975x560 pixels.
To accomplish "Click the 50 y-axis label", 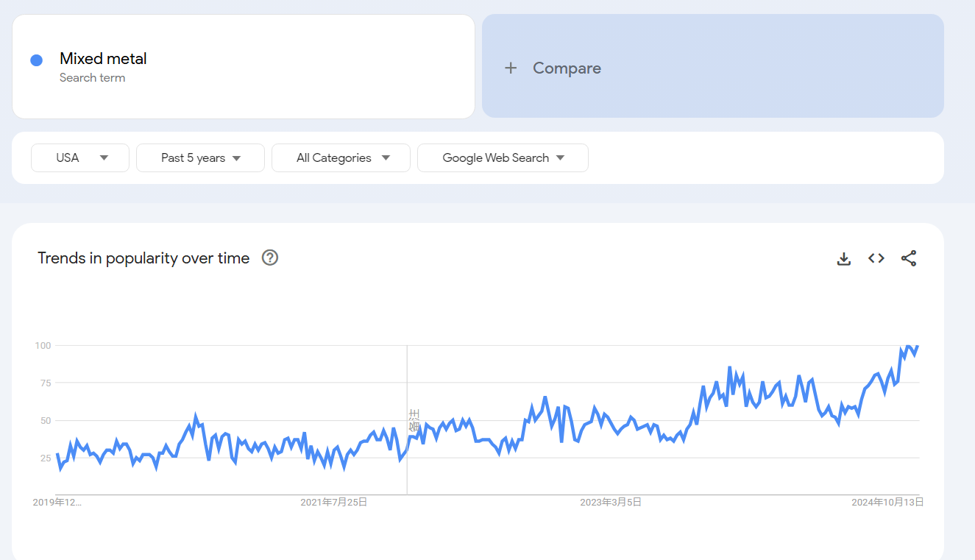I will click(x=44, y=420).
